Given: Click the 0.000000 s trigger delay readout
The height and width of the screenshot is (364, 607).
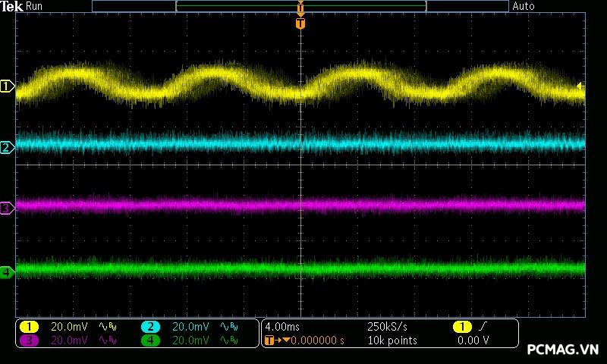Looking at the screenshot, I should pos(315,340).
